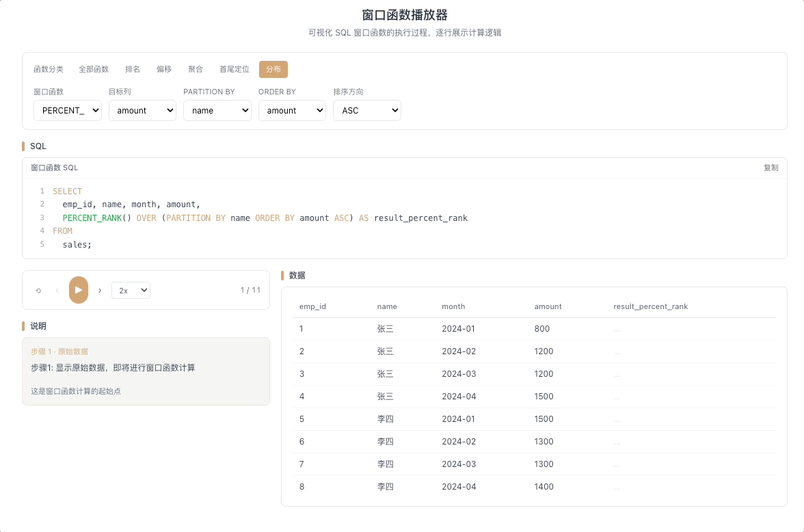
Task: Click the step counter 1 / 11
Action: point(250,291)
